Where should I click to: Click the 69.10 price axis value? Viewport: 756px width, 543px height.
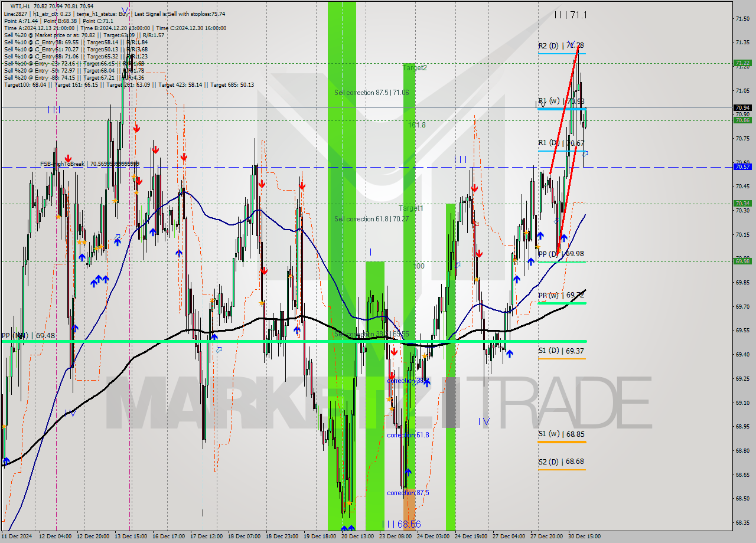(x=743, y=403)
